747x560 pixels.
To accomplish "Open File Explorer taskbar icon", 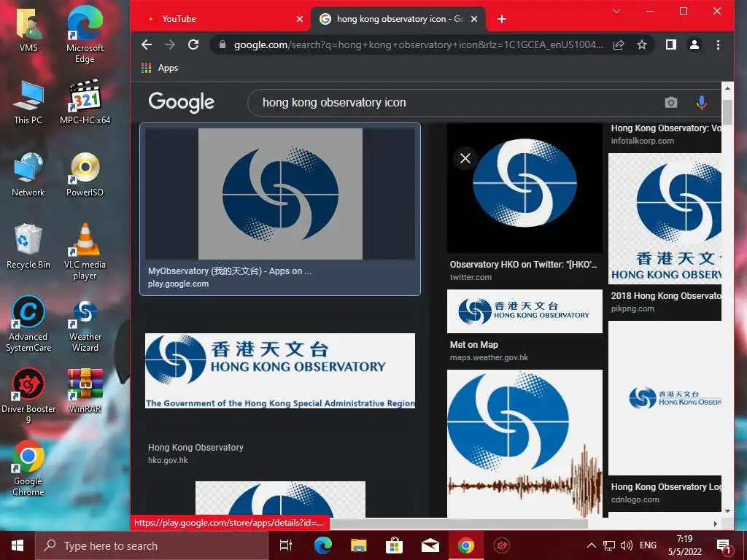I will (358, 545).
